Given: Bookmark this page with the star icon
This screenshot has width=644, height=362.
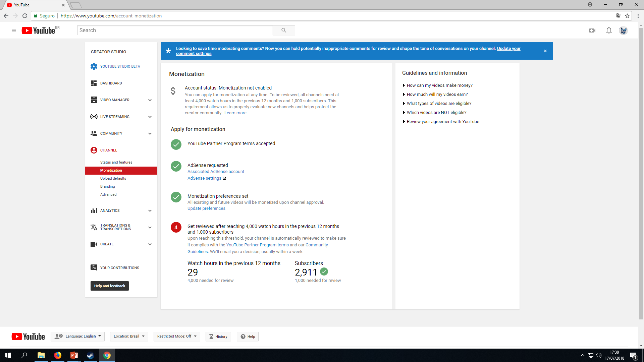Looking at the screenshot, I should (x=627, y=16).
